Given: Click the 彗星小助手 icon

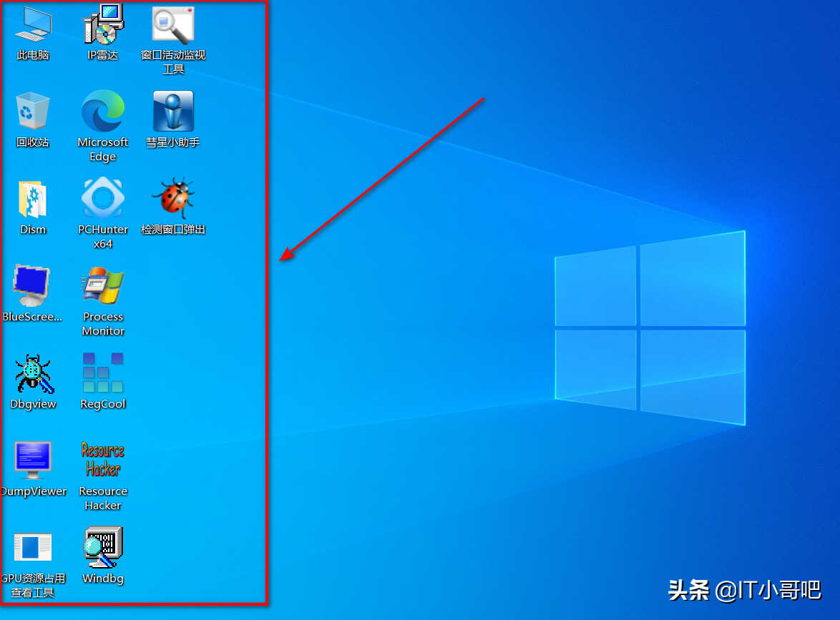Looking at the screenshot, I should coord(173,111).
